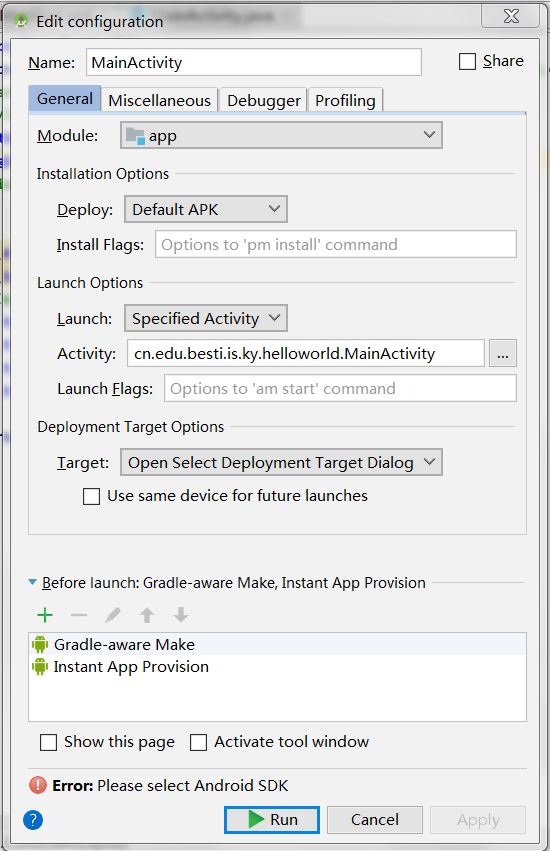Viewport: 550px width, 851px height.
Task: Click the move up arrow icon
Action: [x=147, y=615]
